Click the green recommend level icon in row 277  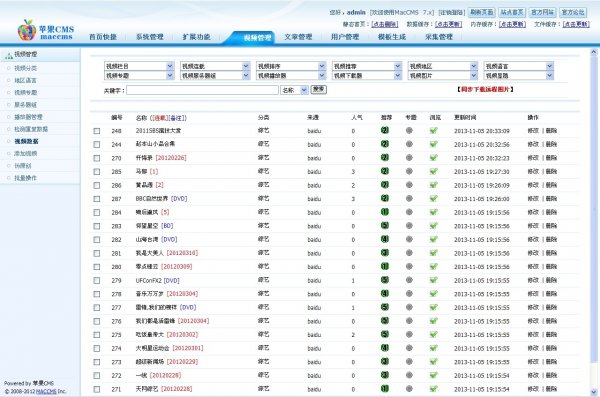point(385,307)
